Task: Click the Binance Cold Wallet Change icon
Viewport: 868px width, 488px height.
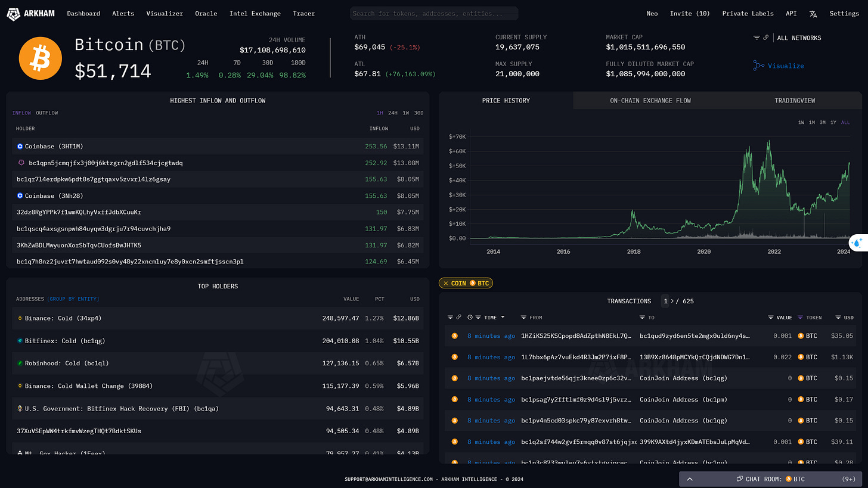Action: (x=20, y=386)
